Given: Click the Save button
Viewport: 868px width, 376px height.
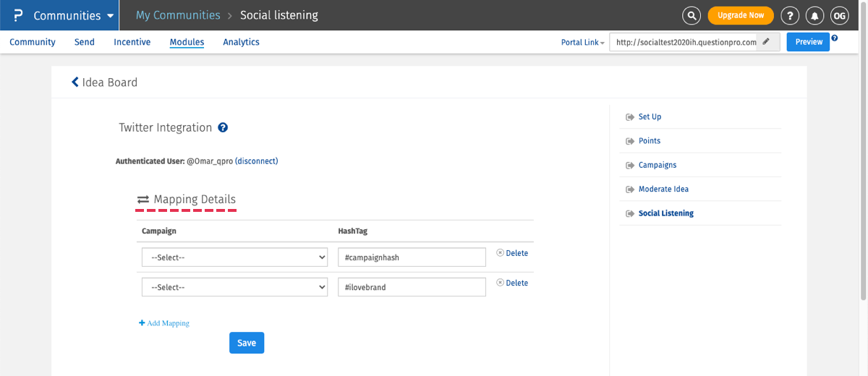Looking at the screenshot, I should click(247, 343).
